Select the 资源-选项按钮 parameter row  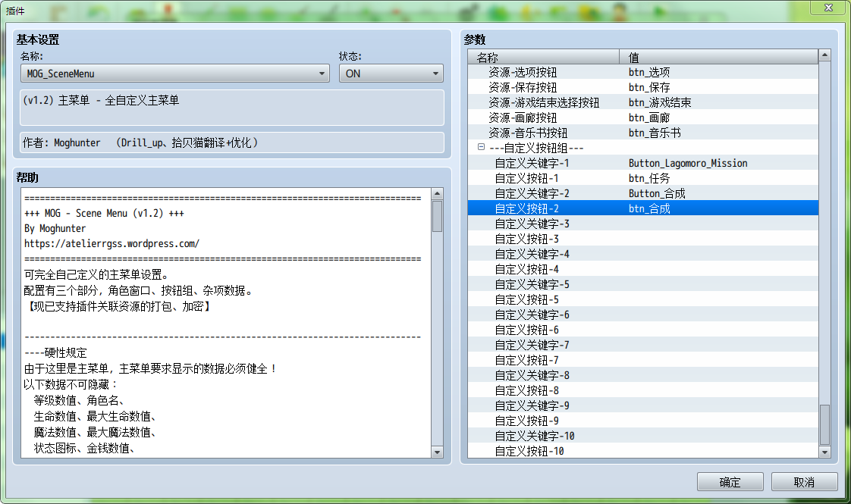click(x=643, y=72)
